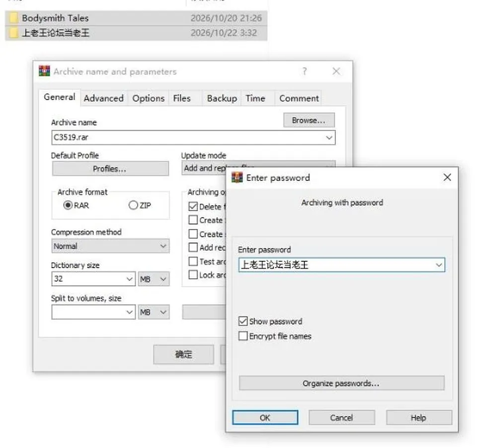Select the RAR archive format
The image size is (477, 448).
(x=68, y=205)
